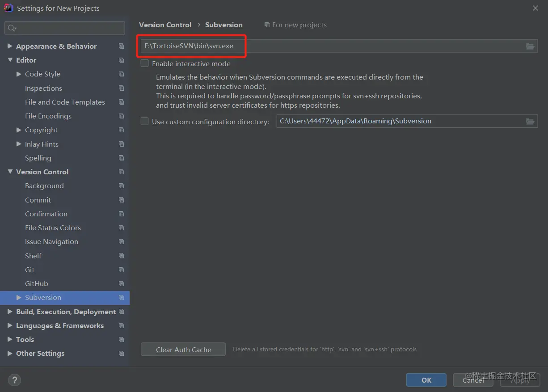
Task: Click the svn.exe path input field
Action: click(x=339, y=46)
